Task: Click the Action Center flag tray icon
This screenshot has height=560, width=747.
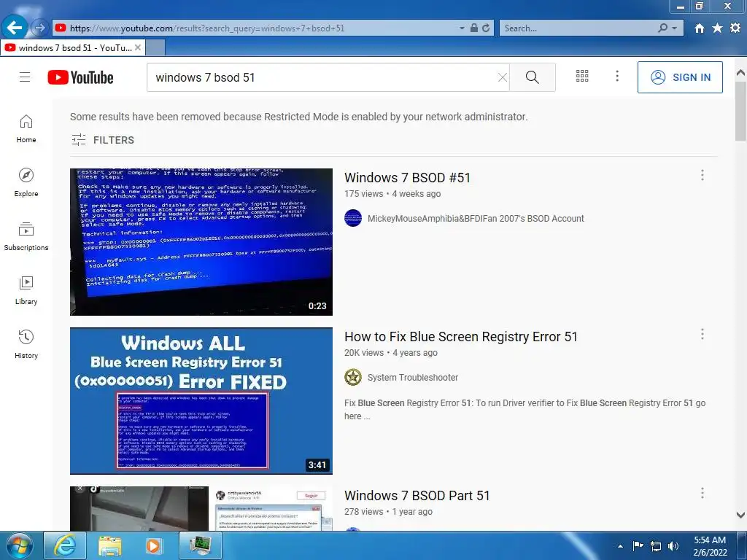Action: click(638, 546)
